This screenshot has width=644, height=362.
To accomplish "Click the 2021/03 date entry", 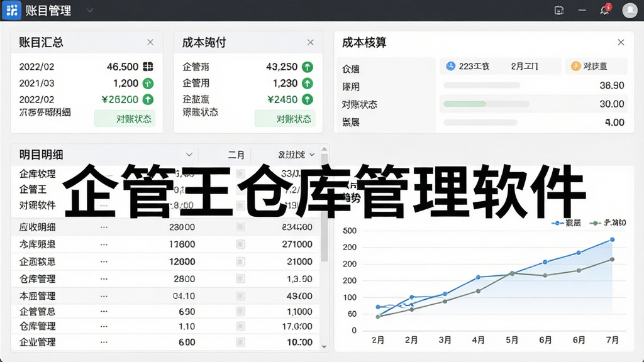I will (36, 84).
